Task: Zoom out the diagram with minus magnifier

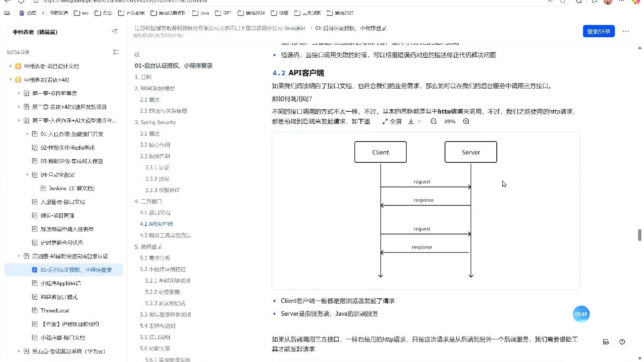Action: 434,121
